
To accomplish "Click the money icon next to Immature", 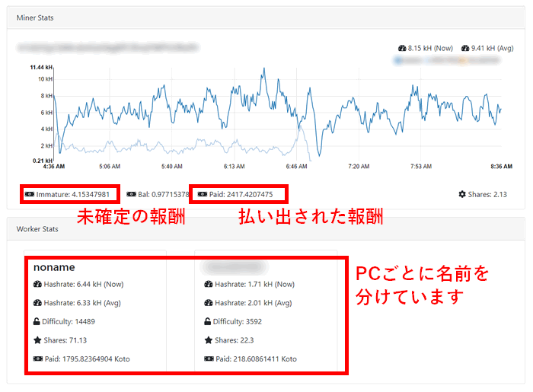I will 30,194.
